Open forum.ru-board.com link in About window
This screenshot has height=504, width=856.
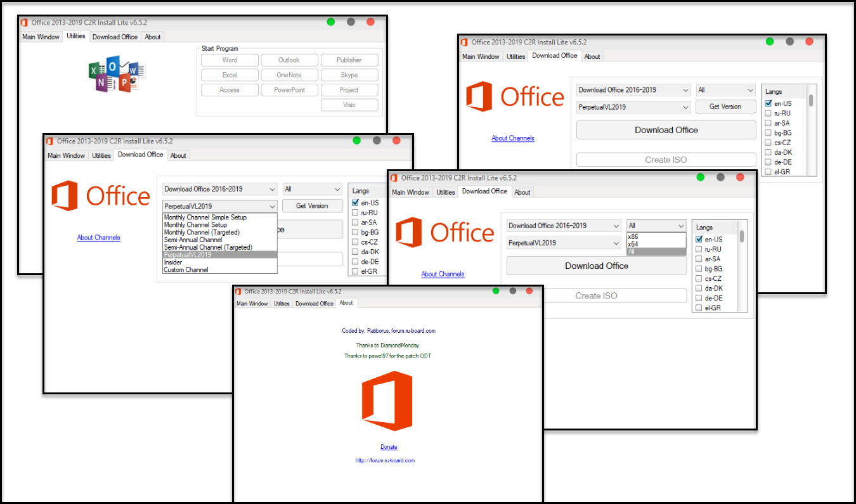(385, 460)
